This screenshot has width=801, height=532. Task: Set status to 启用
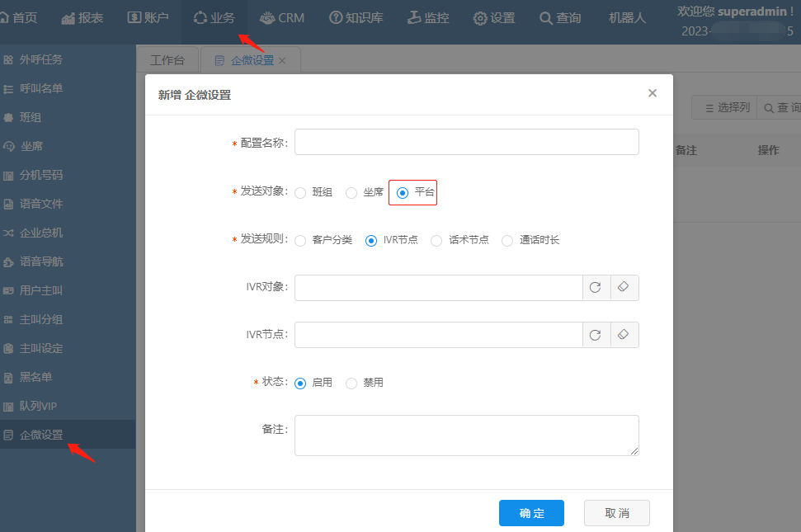pyautogui.click(x=300, y=383)
